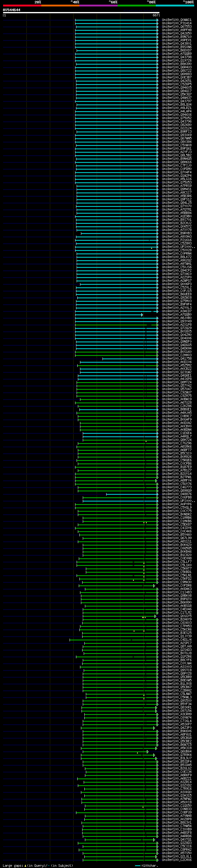Select UniRef100_B8BUE1 label
Viewport: 197px width, 868px height.
(x=177, y=410)
